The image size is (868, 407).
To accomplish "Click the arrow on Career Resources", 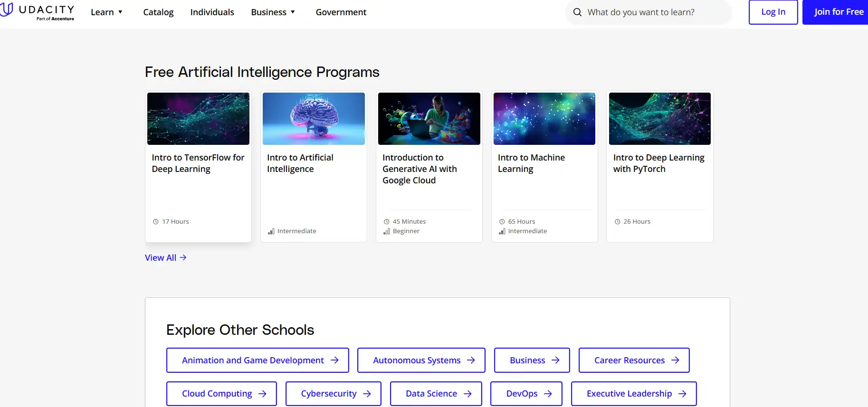I will pyautogui.click(x=675, y=360).
